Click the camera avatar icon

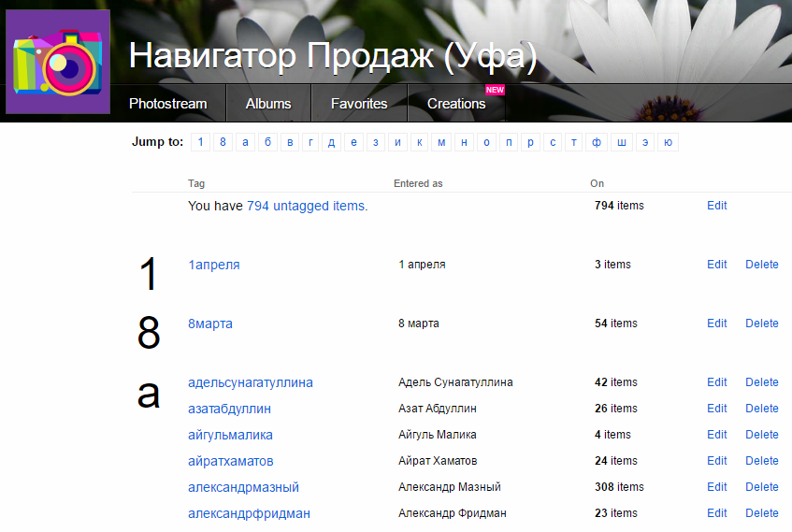(x=58, y=64)
